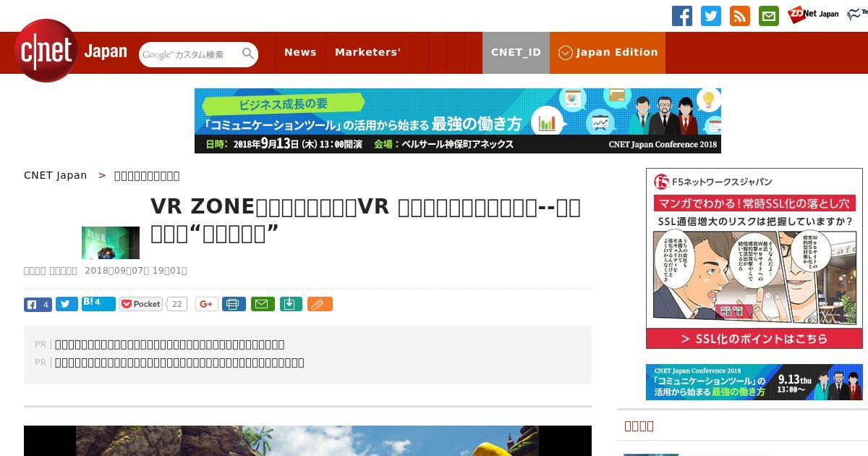This screenshot has height=456, width=868.
Task: Save article to Pocket
Action: pyautogui.click(x=141, y=305)
